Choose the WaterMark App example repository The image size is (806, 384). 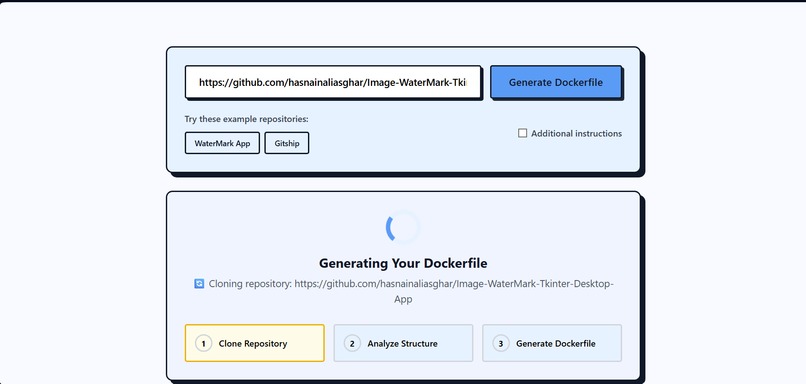point(222,143)
